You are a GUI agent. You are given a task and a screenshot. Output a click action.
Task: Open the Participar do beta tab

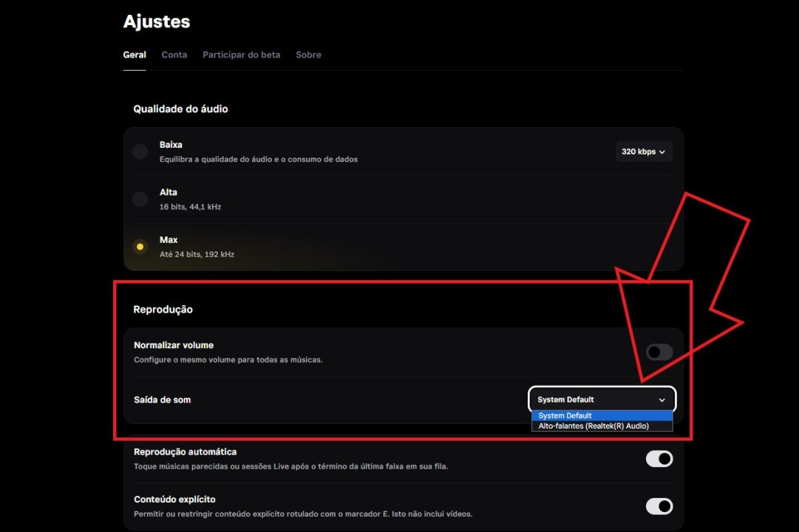click(x=241, y=55)
